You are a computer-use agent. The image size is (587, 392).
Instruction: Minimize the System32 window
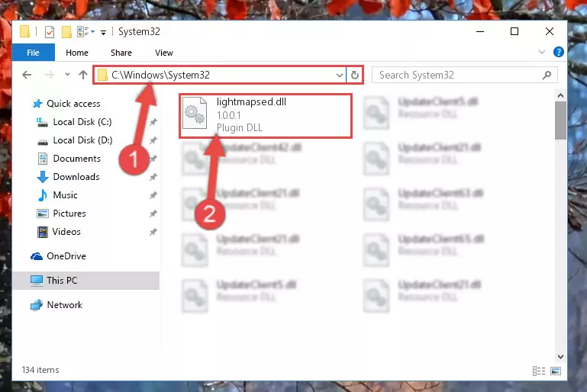pyautogui.click(x=480, y=32)
